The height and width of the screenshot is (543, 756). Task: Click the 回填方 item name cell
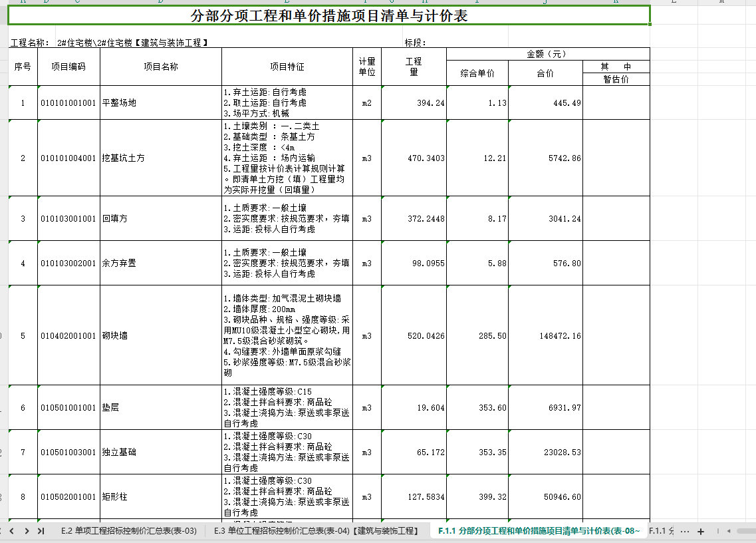pyautogui.click(x=160, y=219)
